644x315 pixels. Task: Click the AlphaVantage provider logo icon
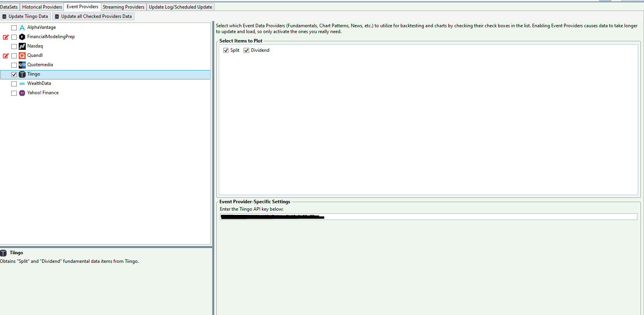(22, 28)
